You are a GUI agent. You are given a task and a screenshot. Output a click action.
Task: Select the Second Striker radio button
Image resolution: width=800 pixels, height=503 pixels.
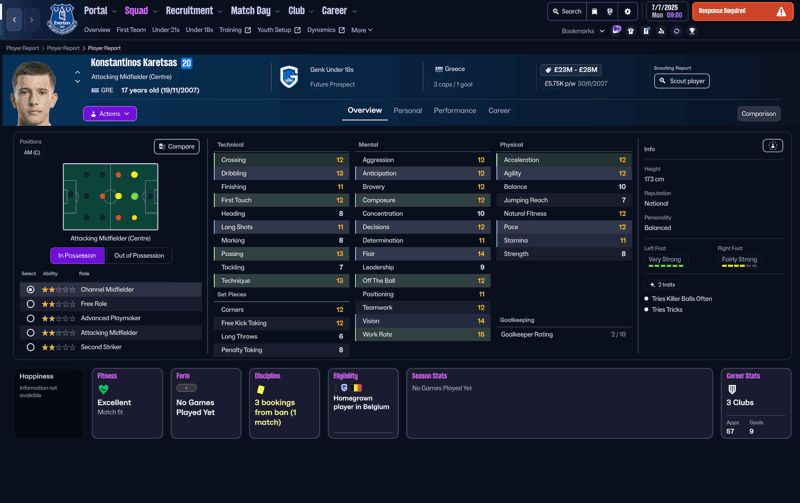point(31,347)
